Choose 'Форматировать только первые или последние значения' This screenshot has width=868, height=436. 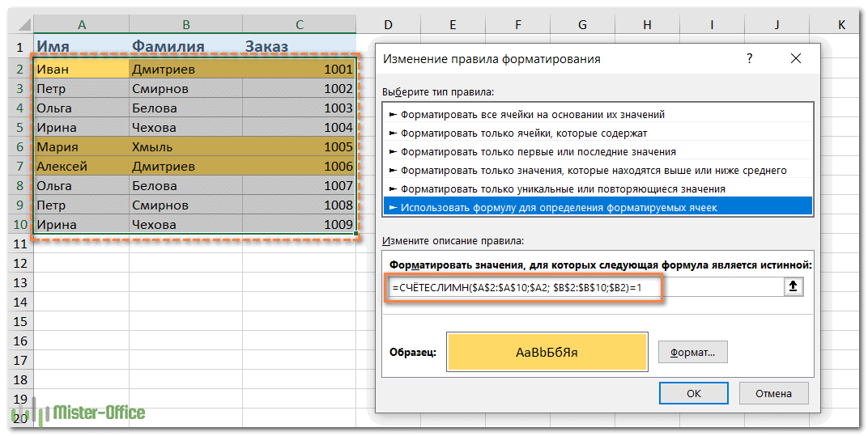pyautogui.click(x=538, y=151)
